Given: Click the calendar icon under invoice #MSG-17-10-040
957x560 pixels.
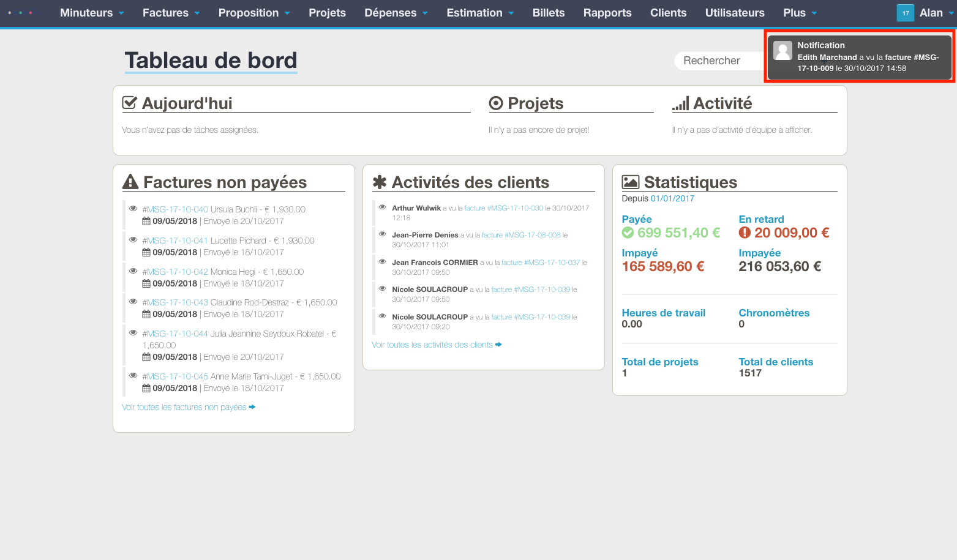Looking at the screenshot, I should tap(146, 221).
